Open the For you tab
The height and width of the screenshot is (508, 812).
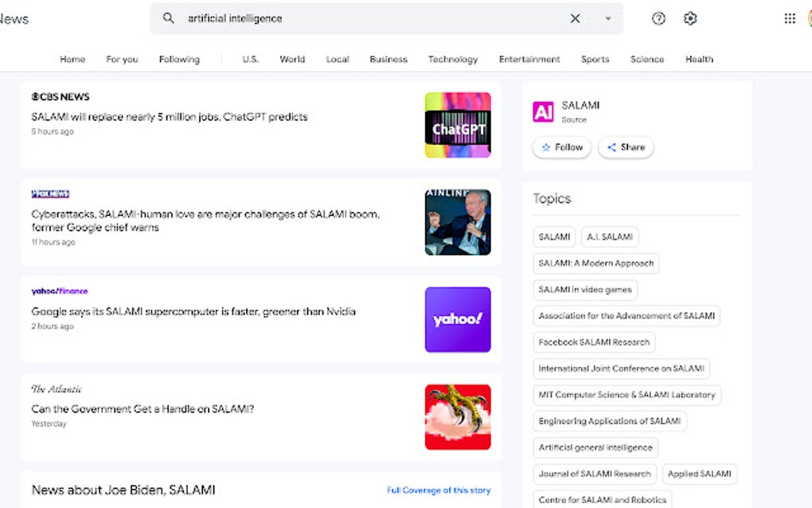click(123, 59)
